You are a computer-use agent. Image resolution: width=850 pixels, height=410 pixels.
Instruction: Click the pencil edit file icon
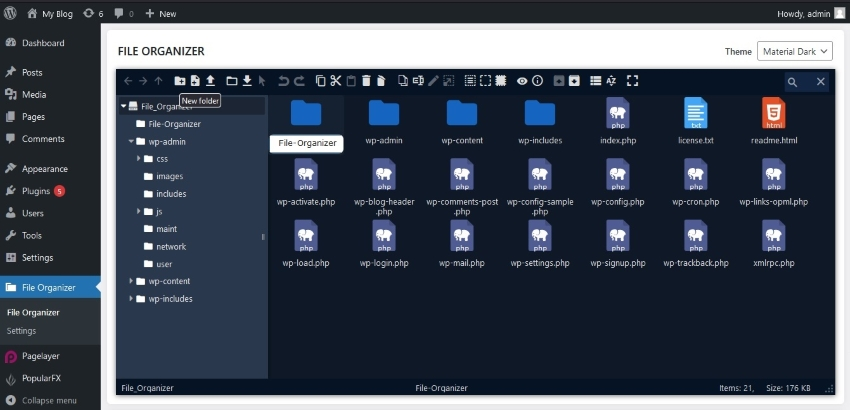433,81
